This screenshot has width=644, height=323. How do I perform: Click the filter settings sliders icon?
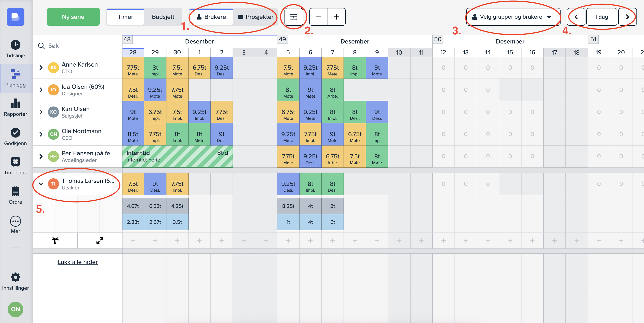click(x=294, y=17)
